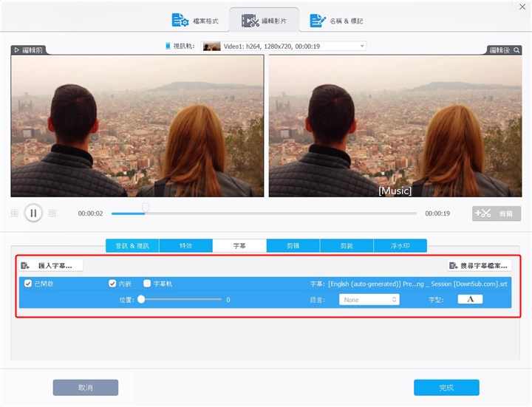Image resolution: width=532 pixels, height=407 pixels.
Task: Click the before-edit preview video
Action: [137, 126]
